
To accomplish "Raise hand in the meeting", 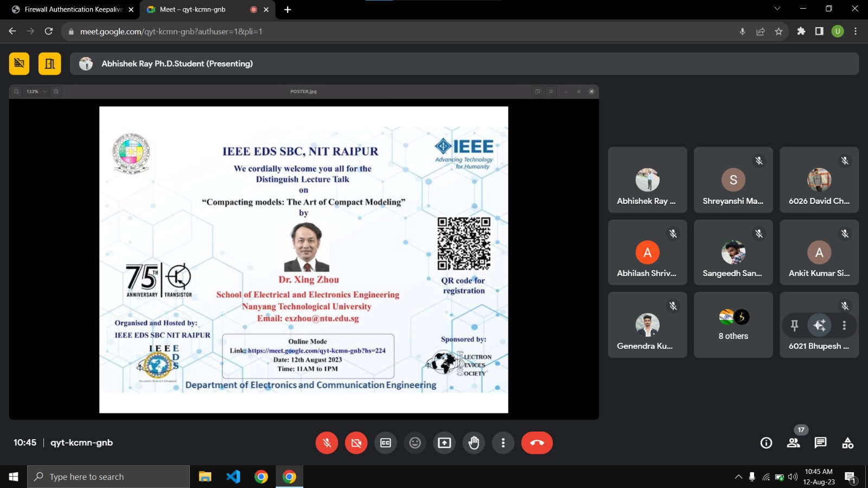I will (x=474, y=443).
